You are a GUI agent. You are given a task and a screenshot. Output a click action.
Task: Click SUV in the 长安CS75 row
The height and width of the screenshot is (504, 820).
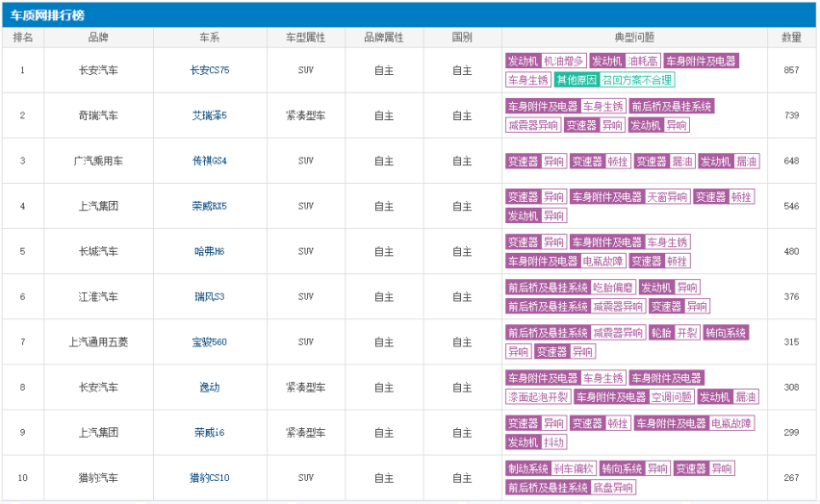[305, 70]
